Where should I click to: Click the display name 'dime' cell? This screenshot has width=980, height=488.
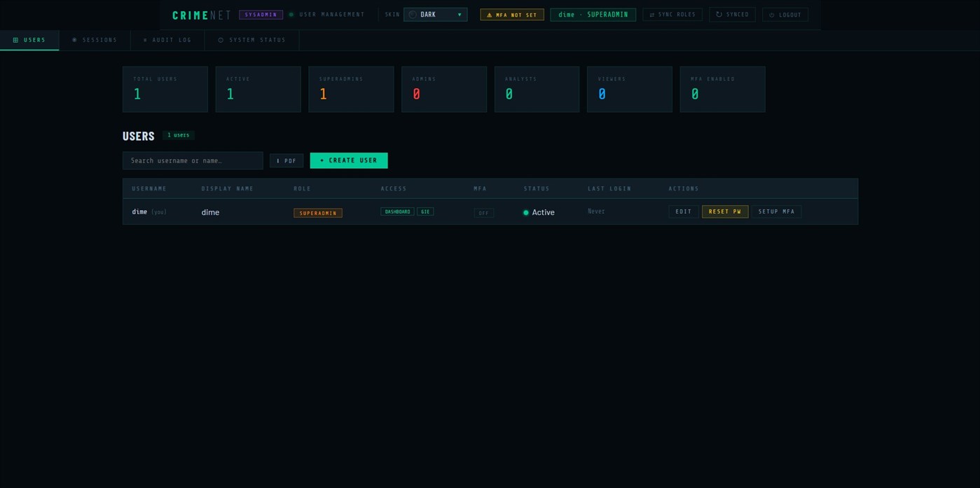point(210,212)
